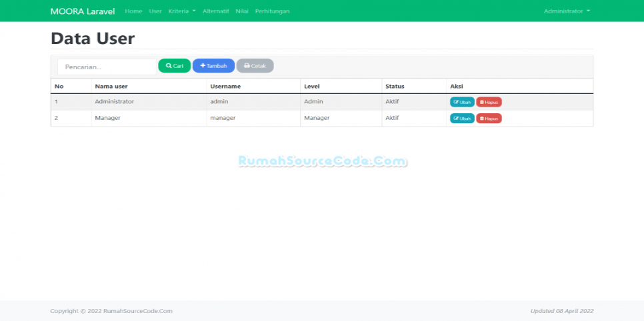Viewport: 644px width, 321px height.
Task: Click the 'Updated 08 April 2022' footer text
Action: [x=562, y=311]
